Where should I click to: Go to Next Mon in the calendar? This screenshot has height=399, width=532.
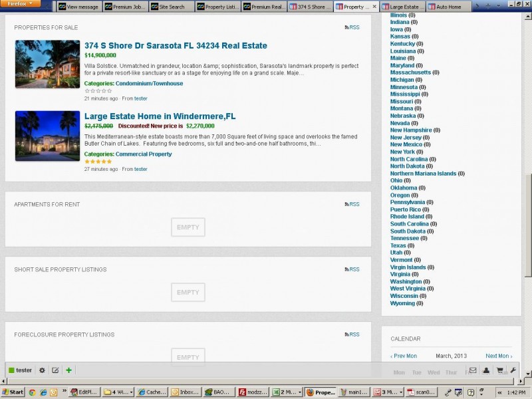(x=499, y=356)
